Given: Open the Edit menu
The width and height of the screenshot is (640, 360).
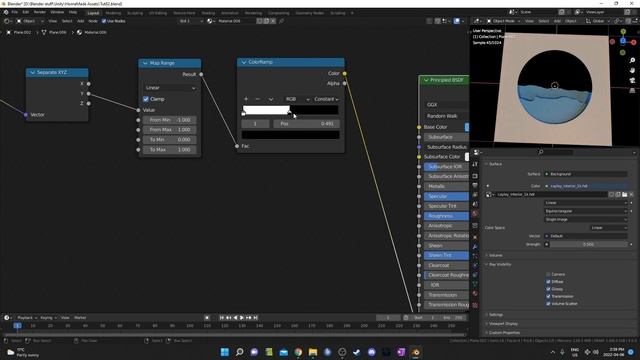Looking at the screenshot, I should click(x=26, y=13).
